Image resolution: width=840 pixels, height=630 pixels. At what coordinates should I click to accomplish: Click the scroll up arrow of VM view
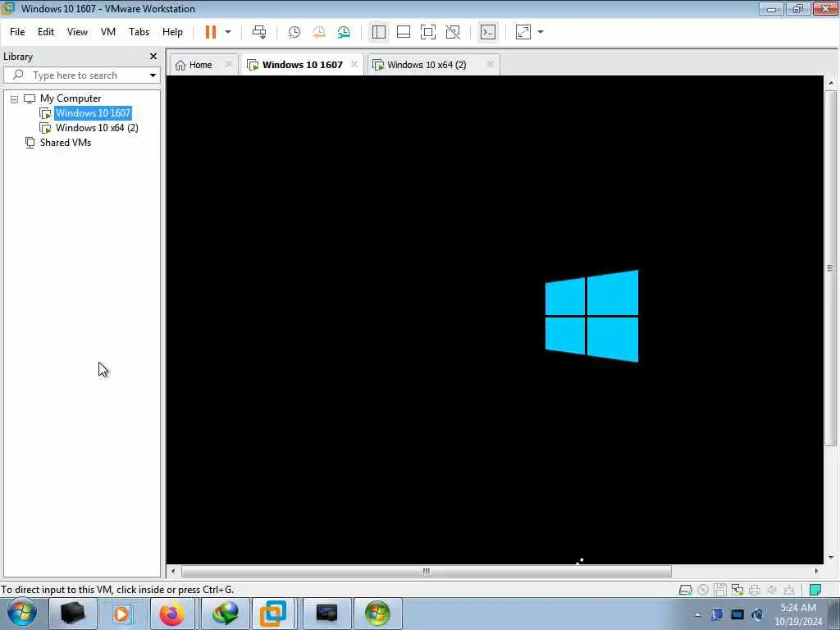[831, 83]
